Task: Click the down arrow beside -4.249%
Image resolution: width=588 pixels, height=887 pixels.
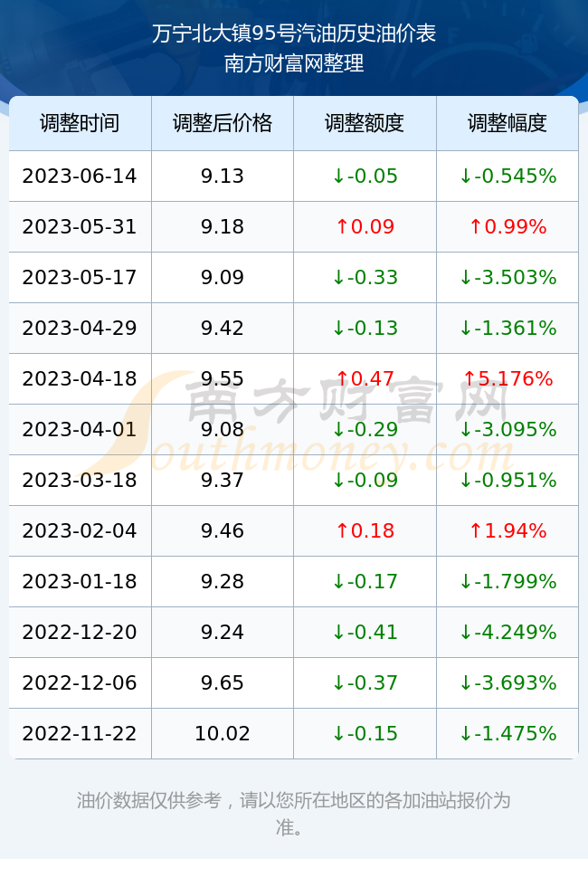Action: [465, 632]
